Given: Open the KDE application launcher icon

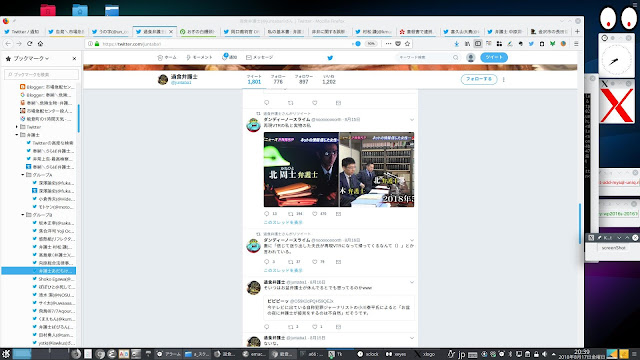Looking at the screenshot, I should tap(6, 354).
